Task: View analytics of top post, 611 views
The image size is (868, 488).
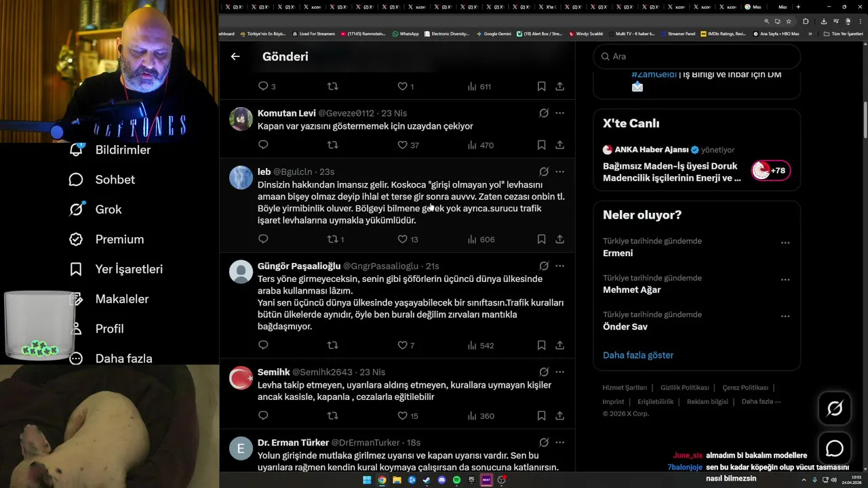Action: (479, 86)
